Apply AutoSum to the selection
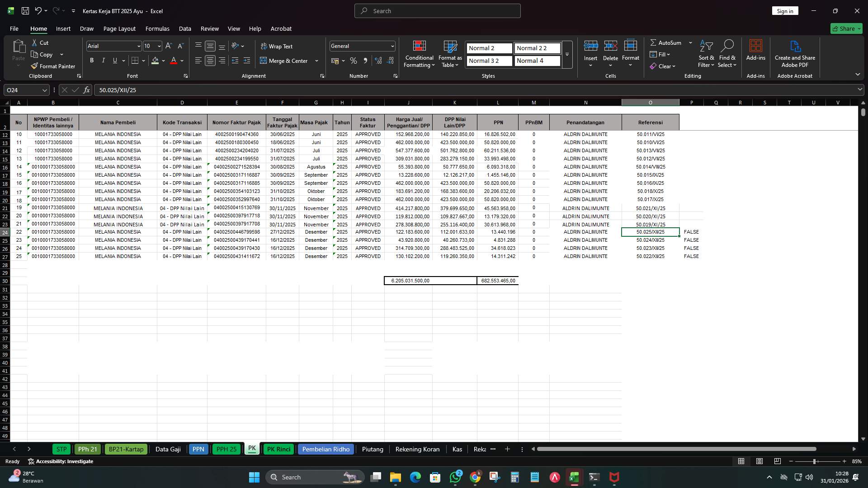The image size is (868, 488). coord(667,42)
